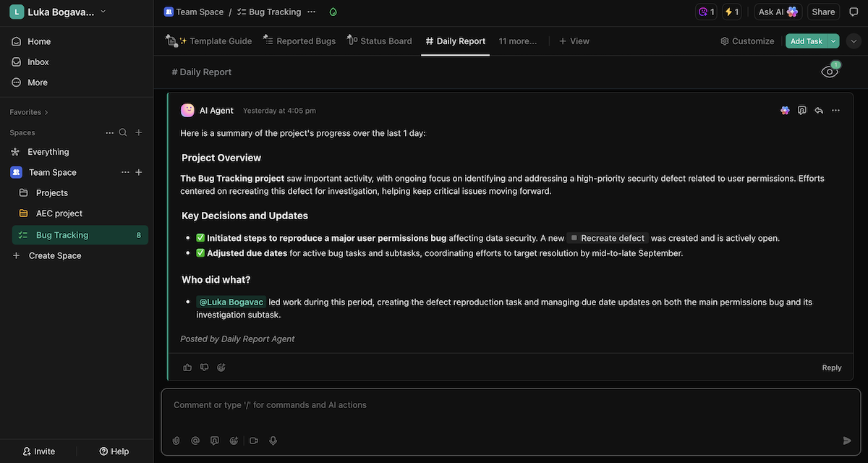Record a voice clip using the microphone icon
Screen dimensions: 868x463
point(273,440)
